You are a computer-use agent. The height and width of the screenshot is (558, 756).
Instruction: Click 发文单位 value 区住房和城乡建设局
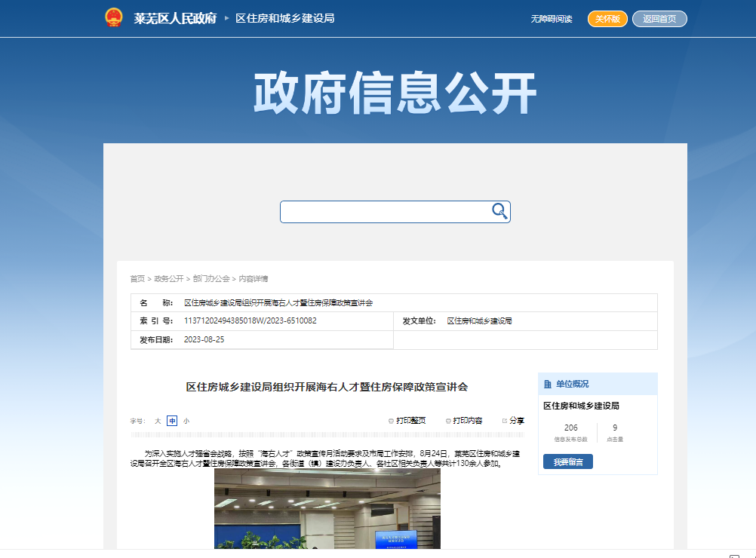point(479,321)
